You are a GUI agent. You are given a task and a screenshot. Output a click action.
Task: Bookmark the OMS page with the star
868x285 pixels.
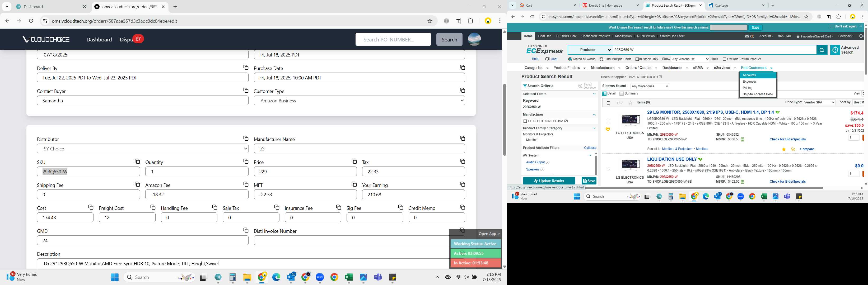click(x=430, y=21)
